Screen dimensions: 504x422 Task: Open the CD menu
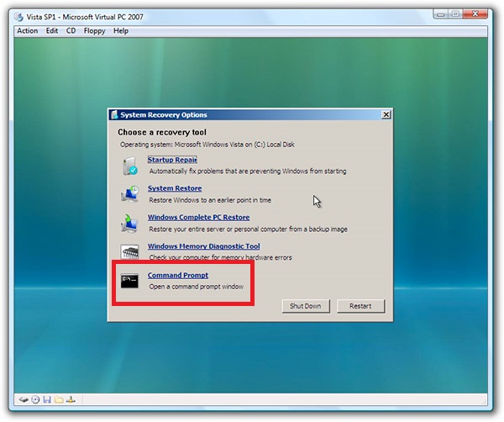pos(71,31)
